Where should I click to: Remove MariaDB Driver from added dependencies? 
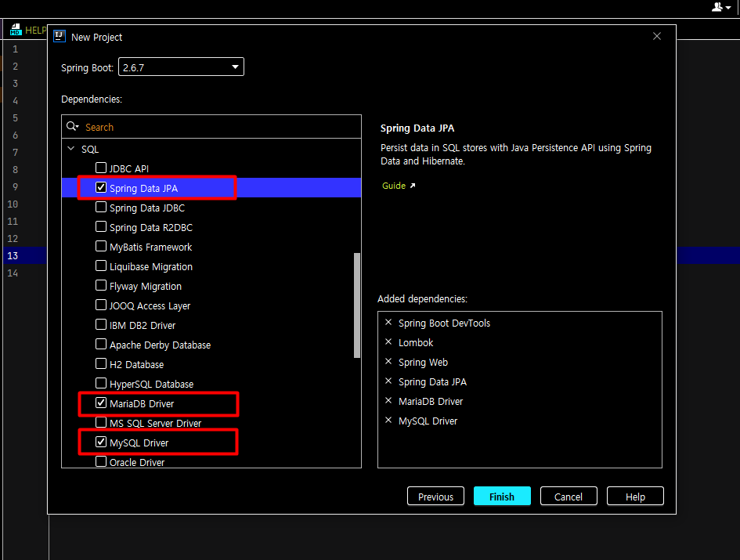(388, 401)
